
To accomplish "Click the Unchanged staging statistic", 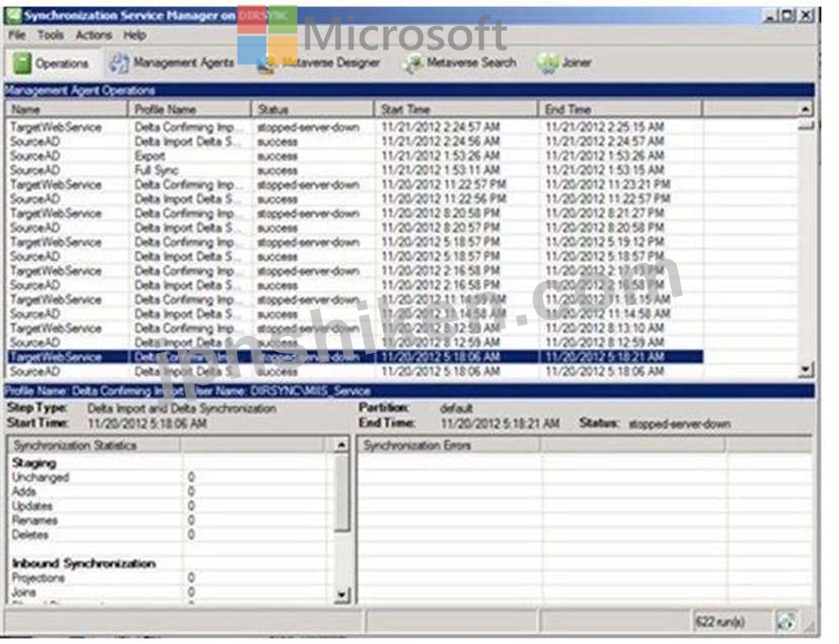I will pyautogui.click(x=40, y=477).
